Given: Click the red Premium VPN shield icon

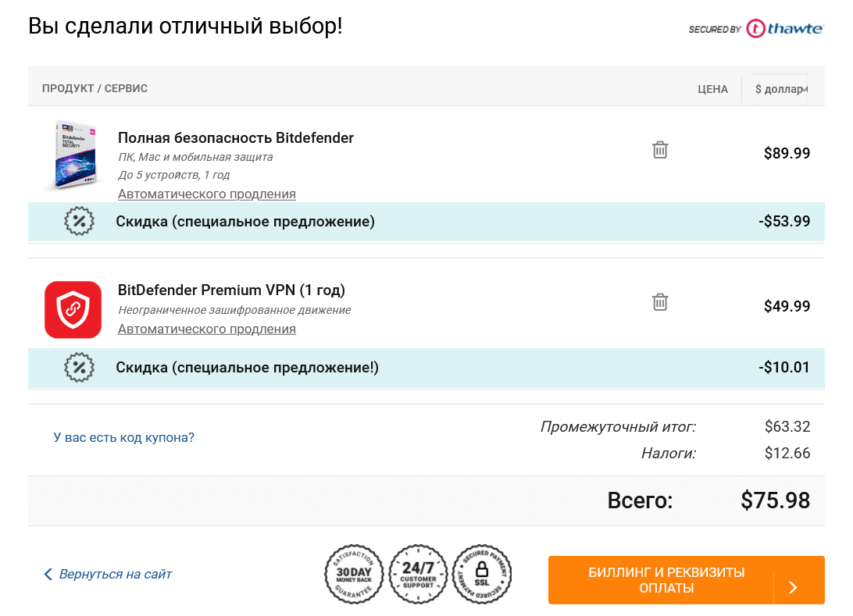Looking at the screenshot, I should (x=73, y=309).
